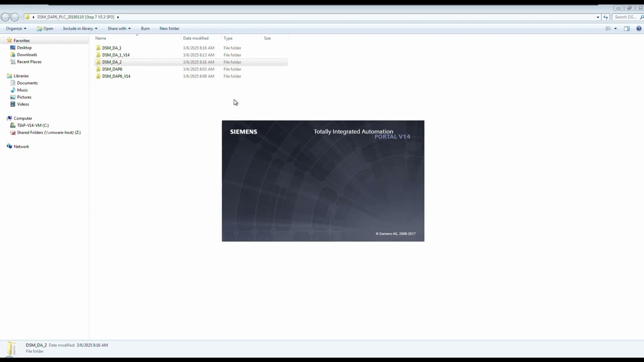The width and height of the screenshot is (644, 362).
Task: Change the view with the view icon
Action: (x=608, y=29)
